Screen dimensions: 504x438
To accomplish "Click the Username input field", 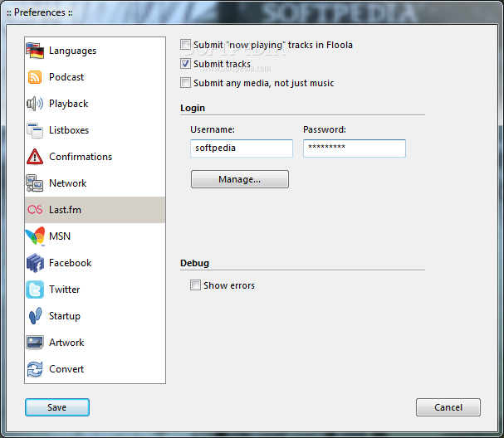I will click(x=242, y=148).
